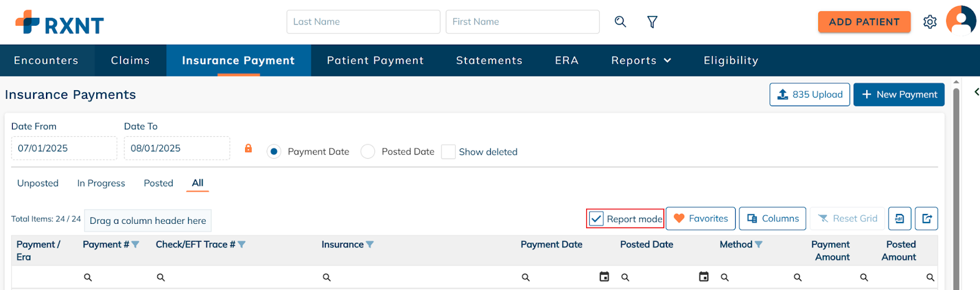Click the patient search magnifier icon
This screenshot has width=980, height=290.
[x=620, y=22]
